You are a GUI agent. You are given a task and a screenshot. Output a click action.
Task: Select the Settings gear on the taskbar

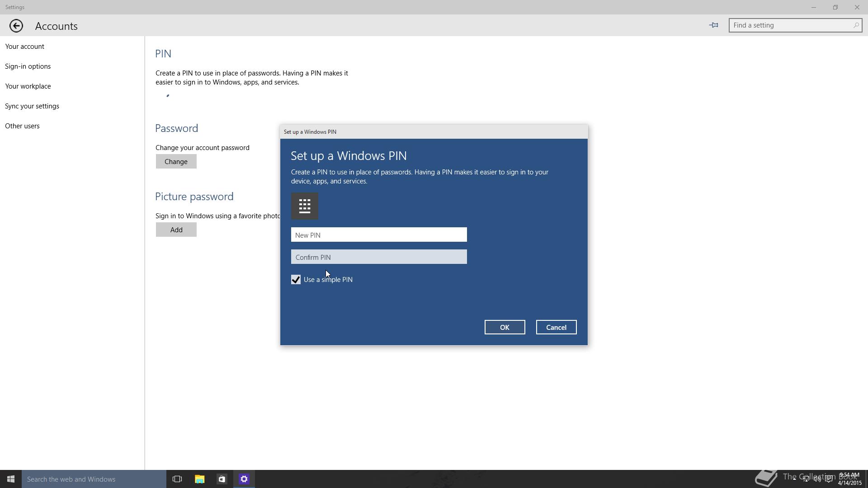(244, 479)
